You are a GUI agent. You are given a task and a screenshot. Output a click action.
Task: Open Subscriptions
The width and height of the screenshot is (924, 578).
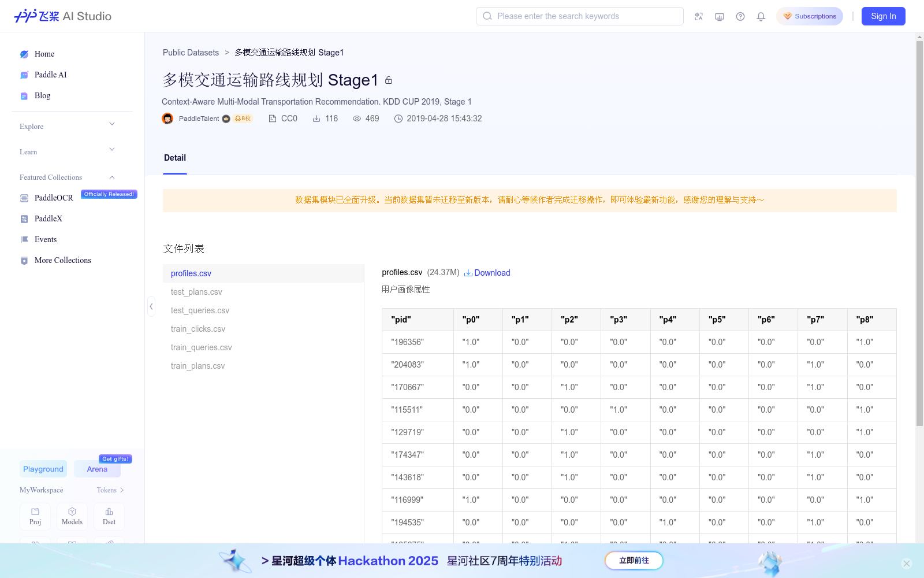click(x=810, y=16)
